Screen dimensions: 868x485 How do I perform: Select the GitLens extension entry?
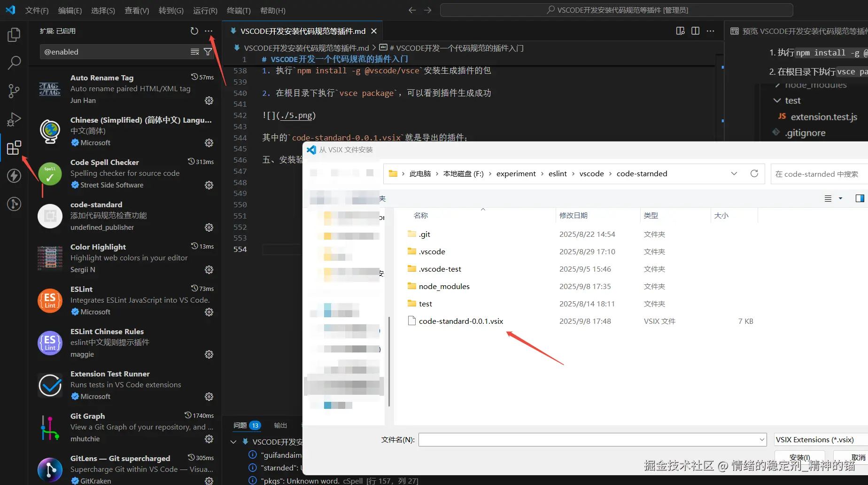[125, 469]
